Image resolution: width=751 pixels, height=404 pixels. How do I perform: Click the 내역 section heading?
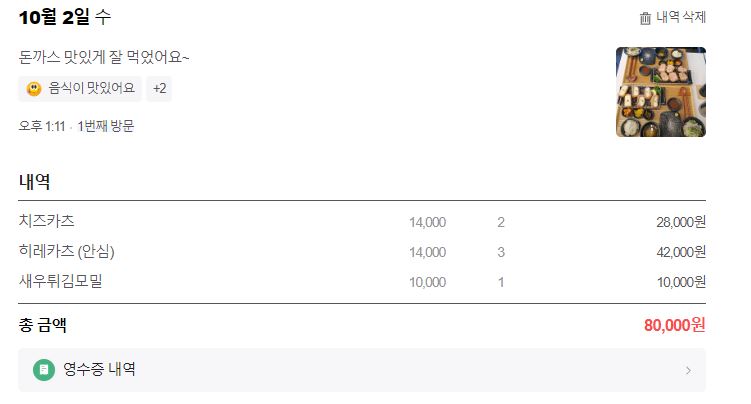point(34,182)
